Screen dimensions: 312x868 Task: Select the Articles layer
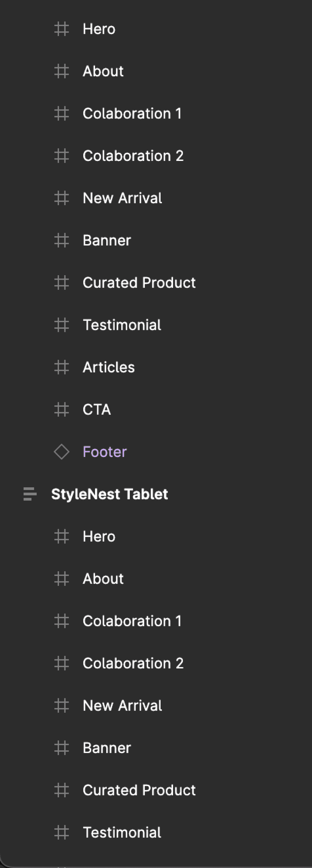click(156, 367)
